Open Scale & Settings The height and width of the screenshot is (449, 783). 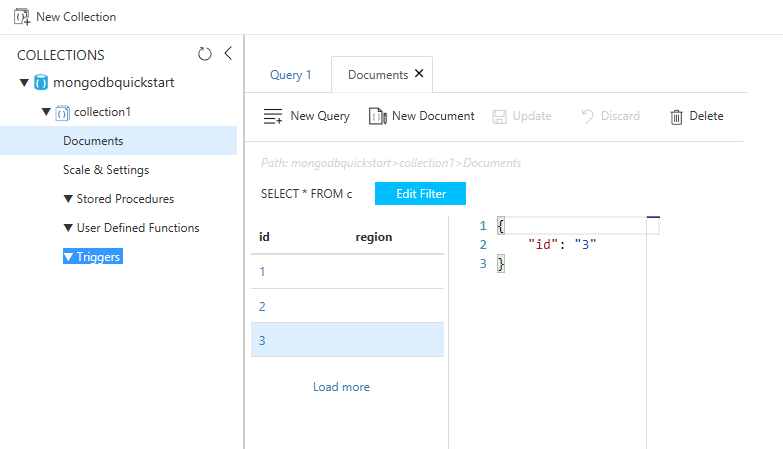pos(106,170)
